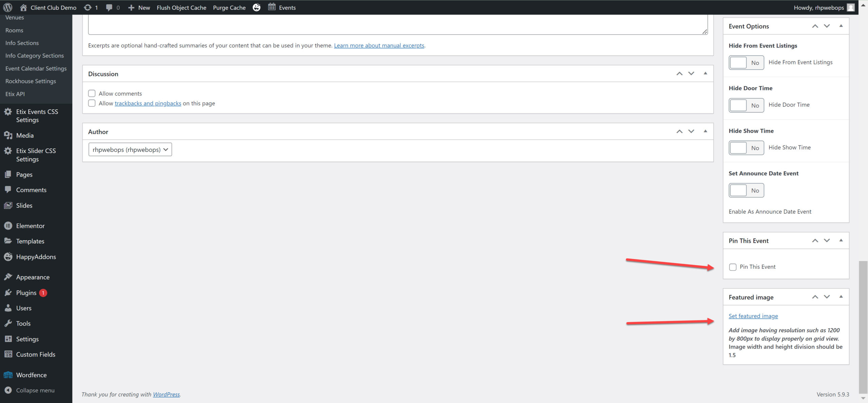Toggle Set Announce Date Event switch
Viewport: 868px width, 403px height.
pyautogui.click(x=746, y=190)
